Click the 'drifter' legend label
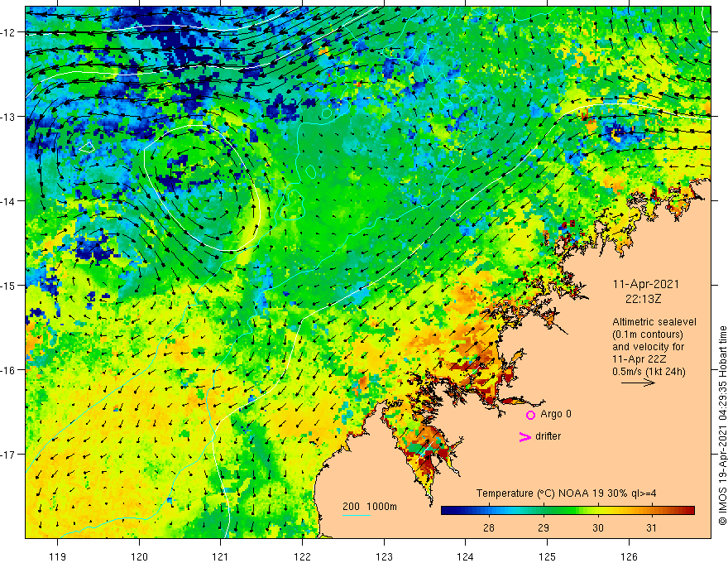The width and height of the screenshot is (728, 563). (x=548, y=436)
